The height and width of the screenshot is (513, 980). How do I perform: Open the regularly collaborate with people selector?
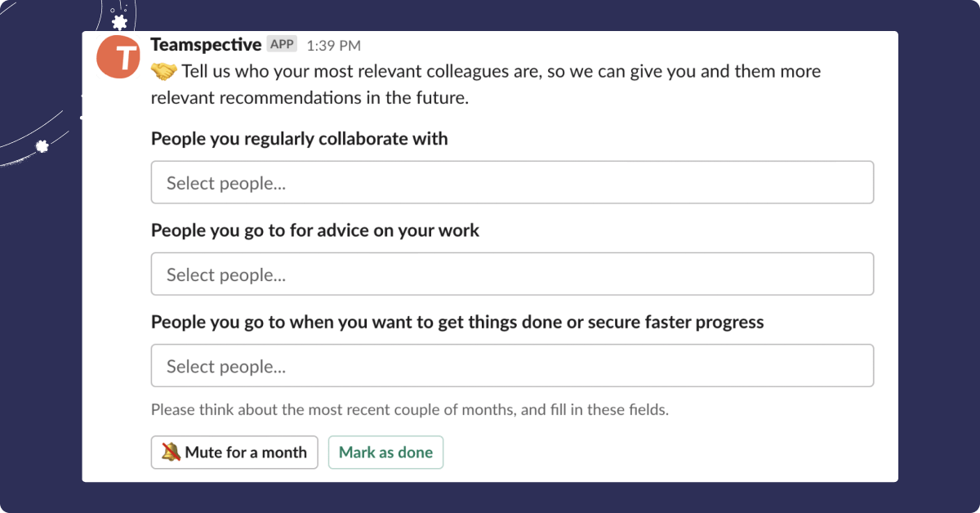click(512, 182)
